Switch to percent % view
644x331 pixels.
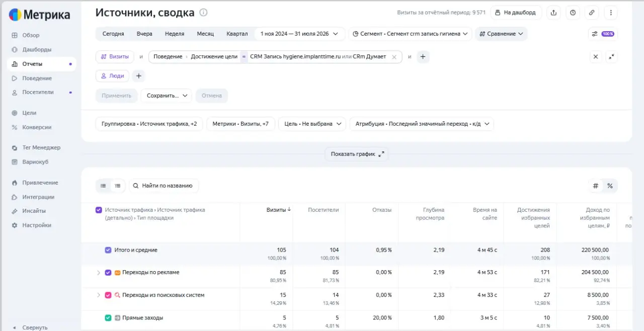pos(610,186)
